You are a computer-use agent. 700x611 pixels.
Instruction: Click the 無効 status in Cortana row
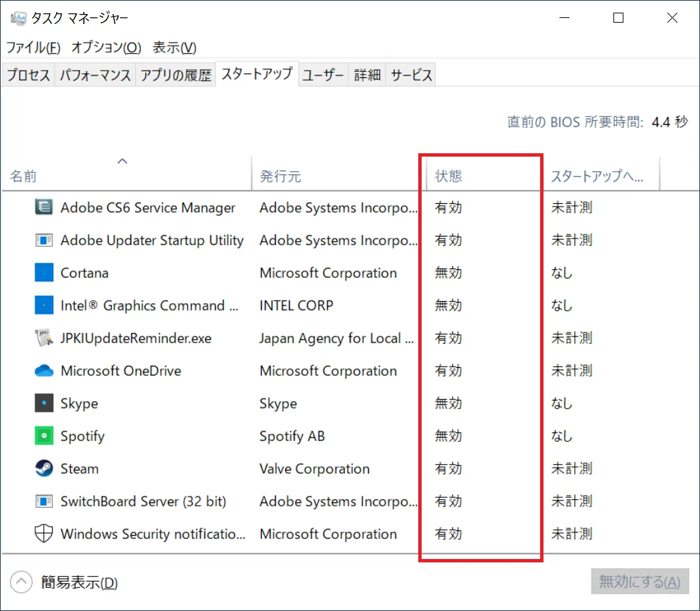(448, 273)
